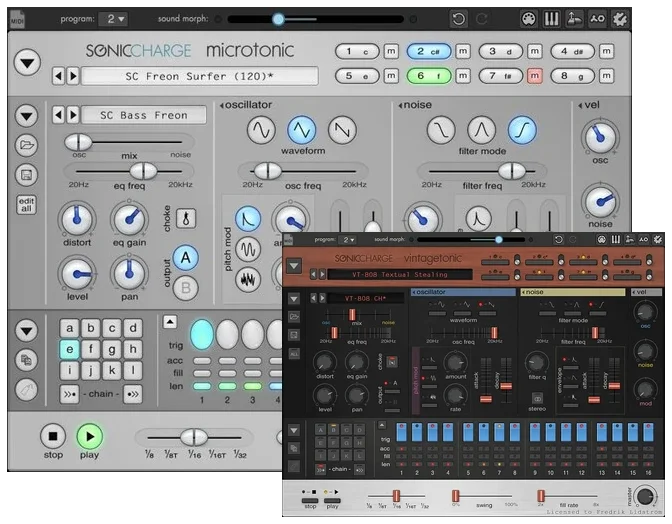Go to previous drum patch in Microtonic

click(x=59, y=115)
